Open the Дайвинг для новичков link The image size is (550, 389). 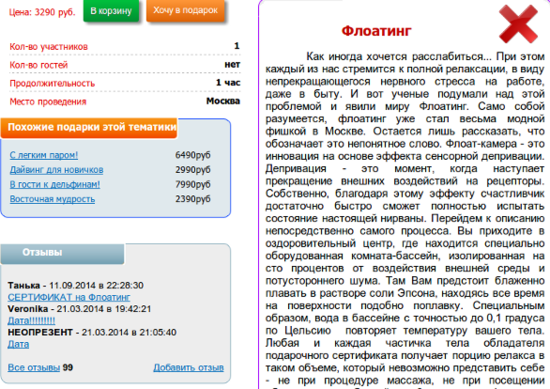(x=56, y=170)
